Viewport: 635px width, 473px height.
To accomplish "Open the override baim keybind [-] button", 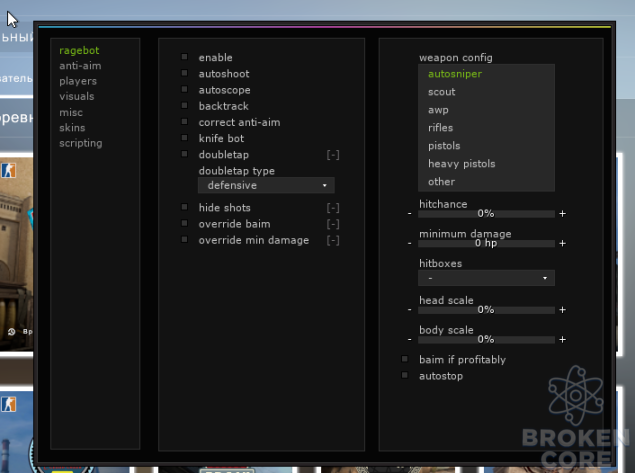I will (x=333, y=224).
